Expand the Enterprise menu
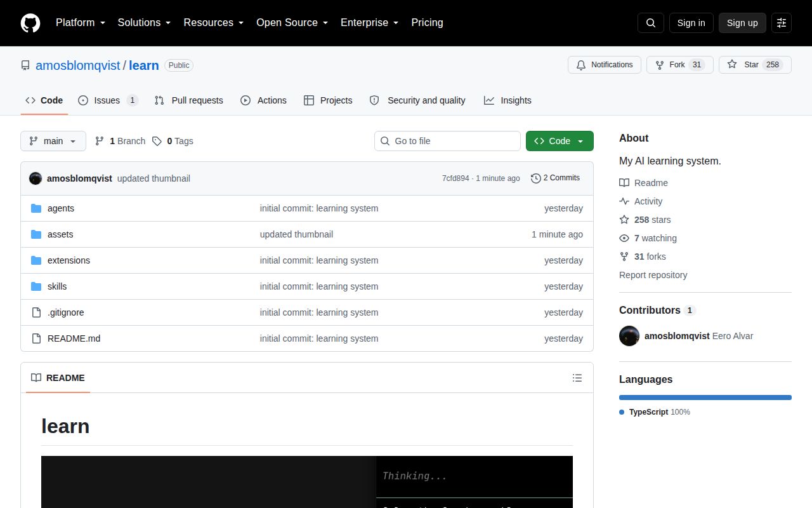The image size is (812, 508). 370,23
